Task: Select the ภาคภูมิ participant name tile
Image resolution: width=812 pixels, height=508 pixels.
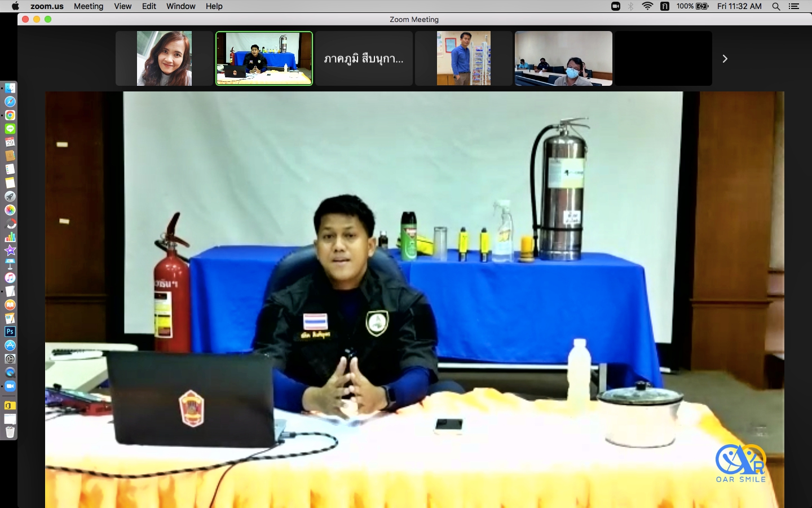Action: coord(364,59)
